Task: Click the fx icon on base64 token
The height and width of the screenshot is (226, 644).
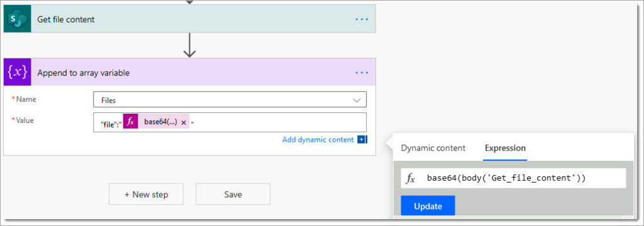Action: pos(130,122)
